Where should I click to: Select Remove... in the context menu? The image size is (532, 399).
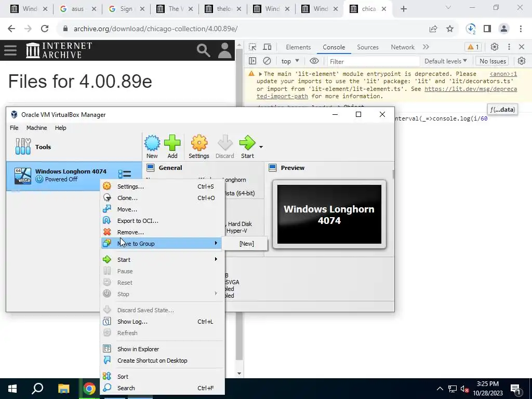pyautogui.click(x=163, y=232)
